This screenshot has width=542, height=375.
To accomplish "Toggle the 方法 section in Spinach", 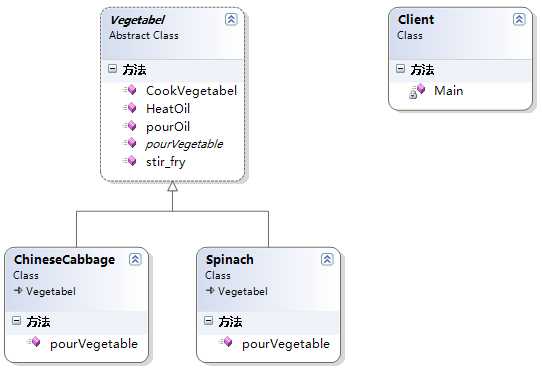I will (x=208, y=320).
